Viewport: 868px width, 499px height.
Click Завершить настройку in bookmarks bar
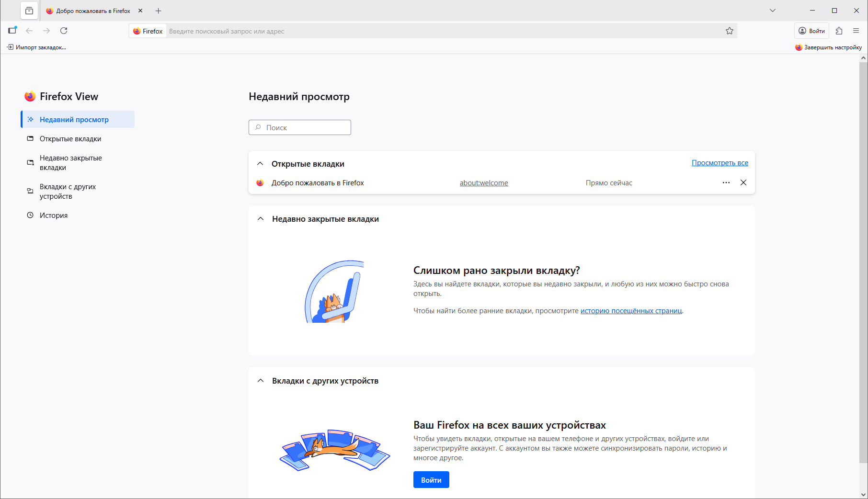tap(829, 47)
